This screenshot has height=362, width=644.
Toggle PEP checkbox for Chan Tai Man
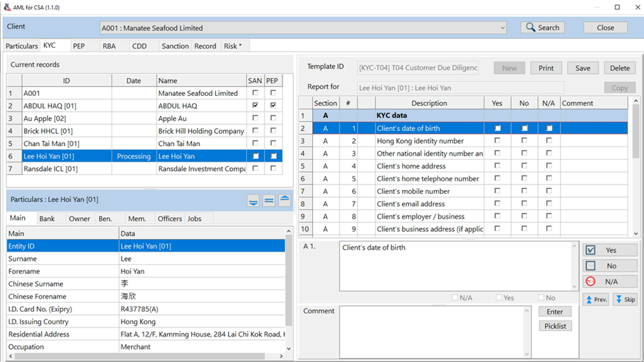(273, 143)
